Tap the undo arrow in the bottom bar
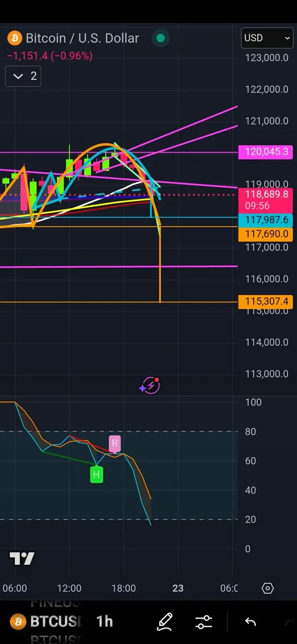The width and height of the screenshot is (297, 644). [250, 621]
